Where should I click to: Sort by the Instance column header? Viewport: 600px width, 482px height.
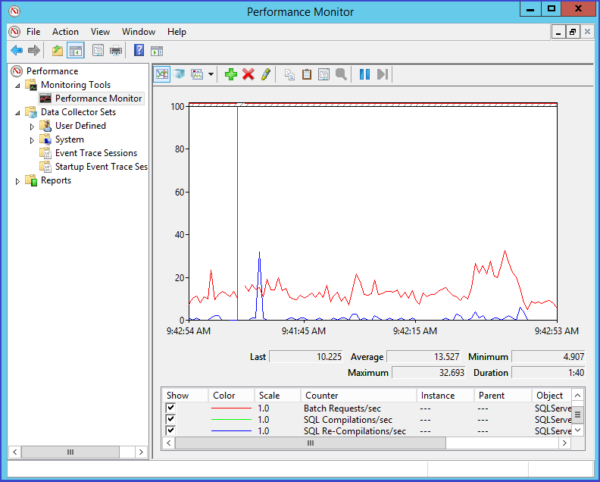(445, 395)
